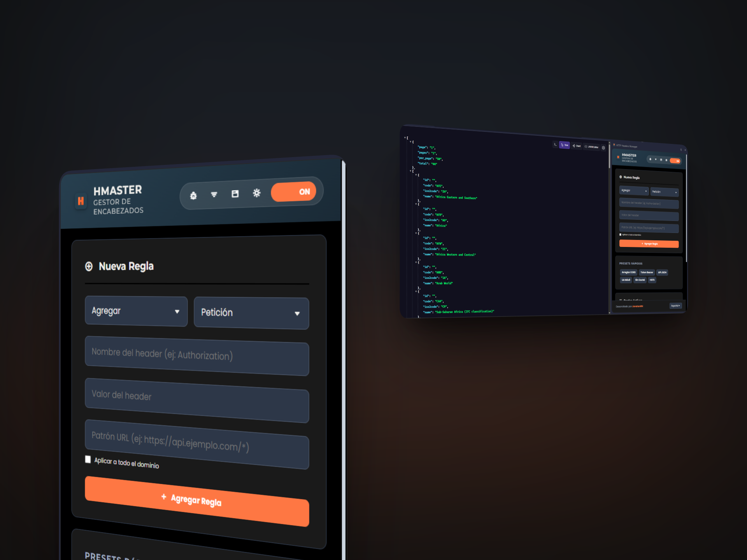Click the plus icon next to 'Nueva Regla'
Screen dimensions: 747x560
(x=89, y=266)
